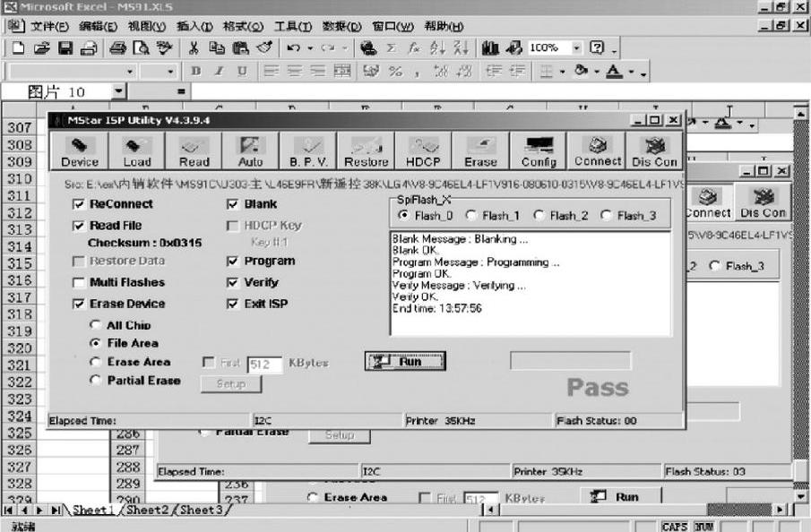811x532 pixels.
Task: Select Flash_3 in the background ISP window
Action: click(715, 266)
